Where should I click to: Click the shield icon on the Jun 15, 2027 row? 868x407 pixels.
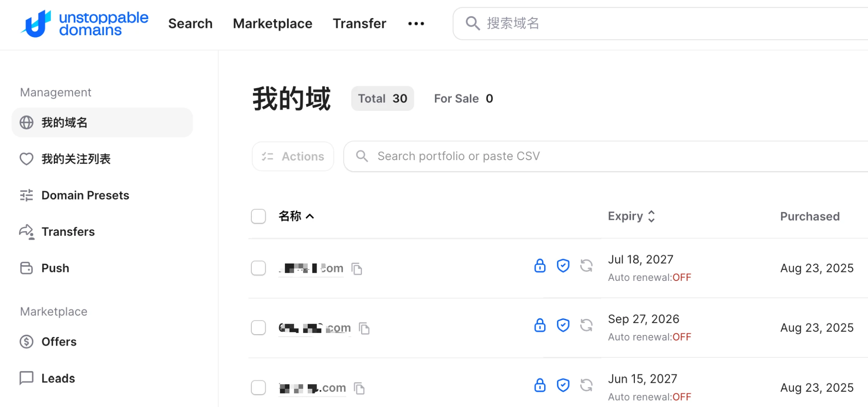pyautogui.click(x=563, y=385)
